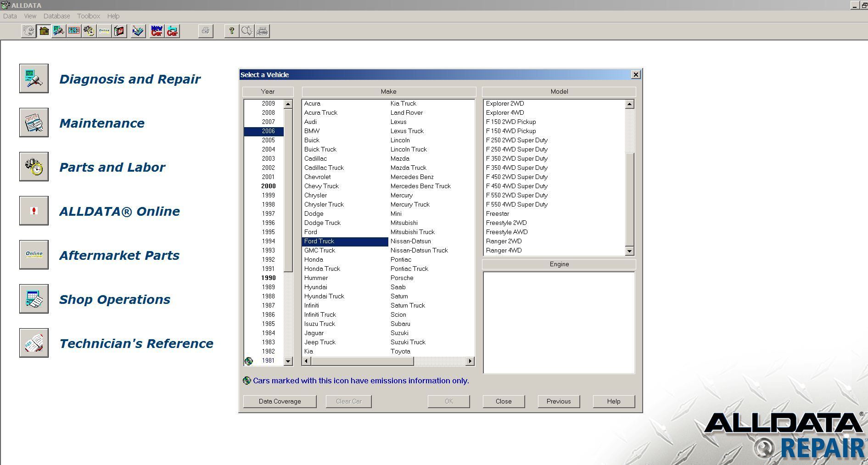Open the Maintenance section icon
Image resolution: width=868 pixels, height=465 pixels.
[34, 123]
